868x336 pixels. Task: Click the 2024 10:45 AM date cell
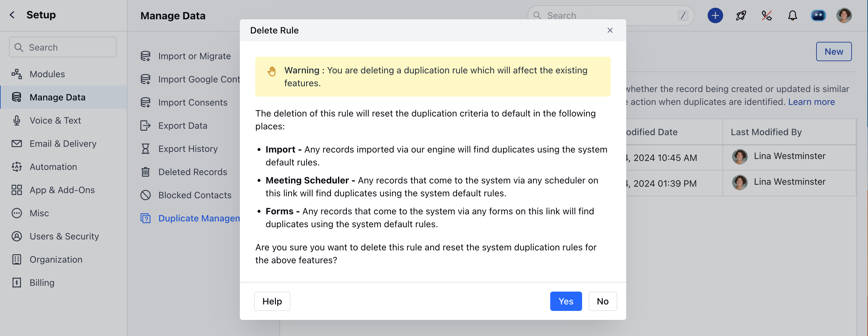[x=661, y=158]
